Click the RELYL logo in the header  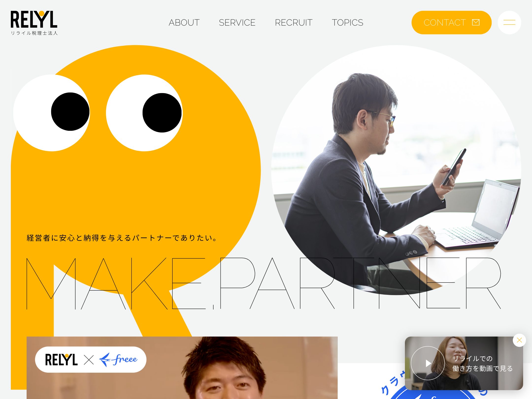pos(34,23)
